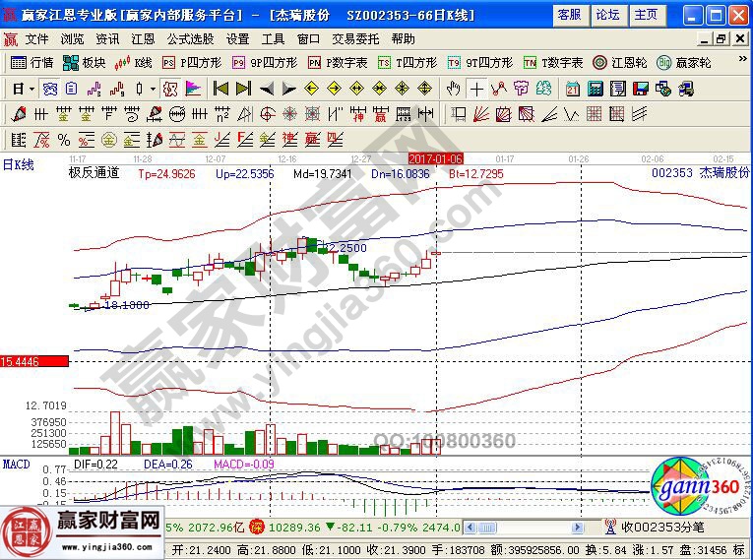Click the percent sign drawing tool

[63, 139]
